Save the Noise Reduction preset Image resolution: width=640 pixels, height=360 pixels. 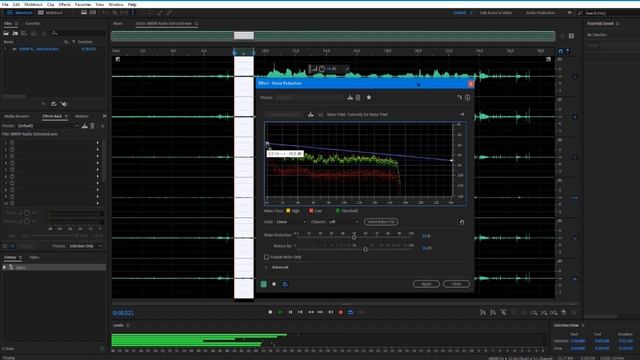pyautogui.click(x=350, y=98)
